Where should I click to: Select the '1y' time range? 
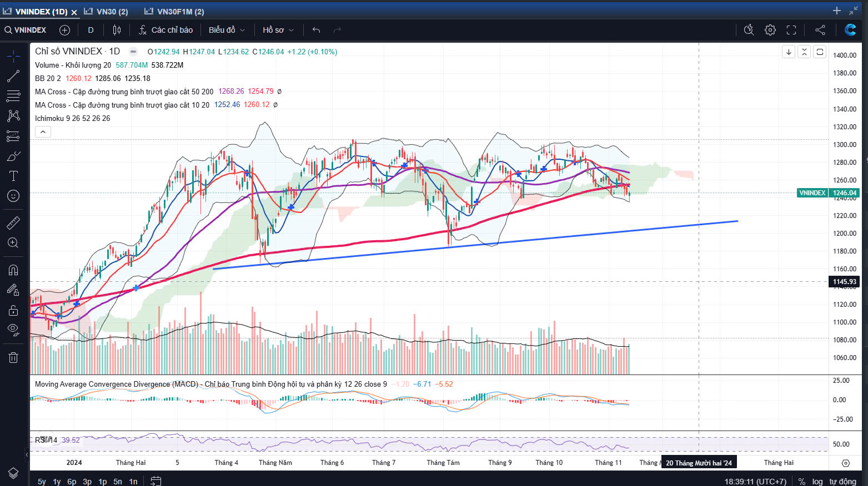coord(57,481)
